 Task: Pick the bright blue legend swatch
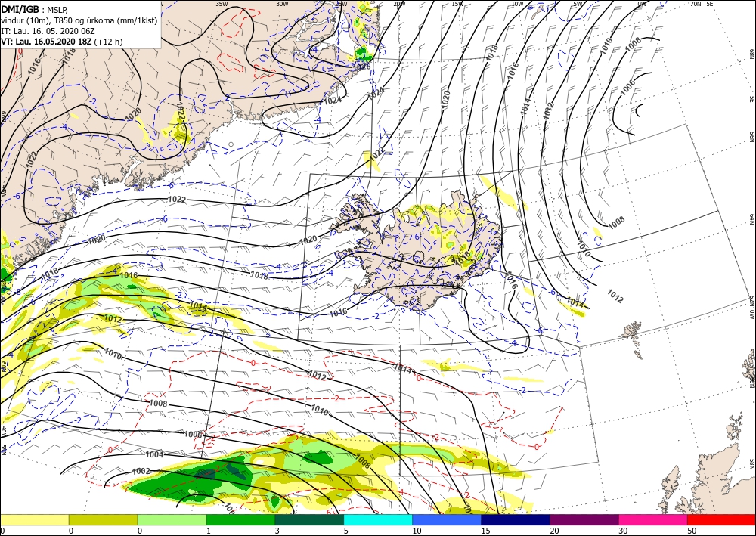(x=447, y=519)
